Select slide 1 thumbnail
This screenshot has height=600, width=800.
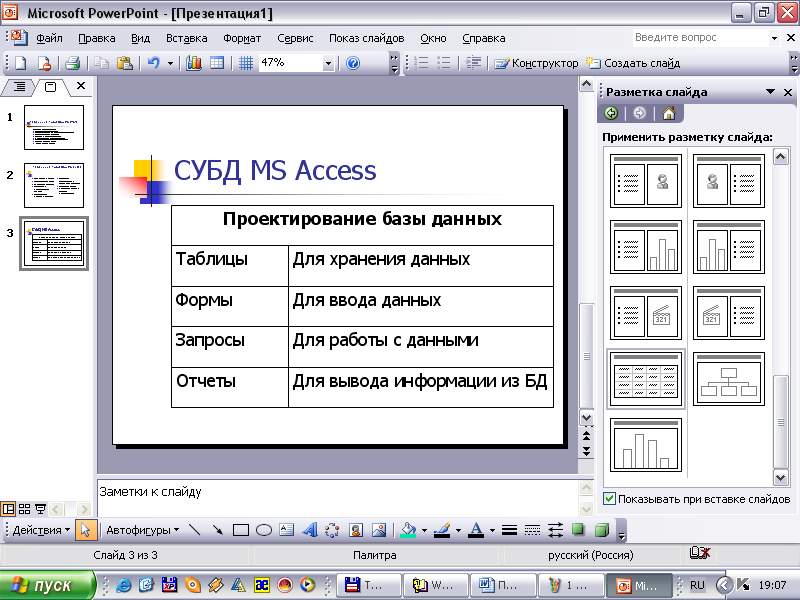click(54, 128)
